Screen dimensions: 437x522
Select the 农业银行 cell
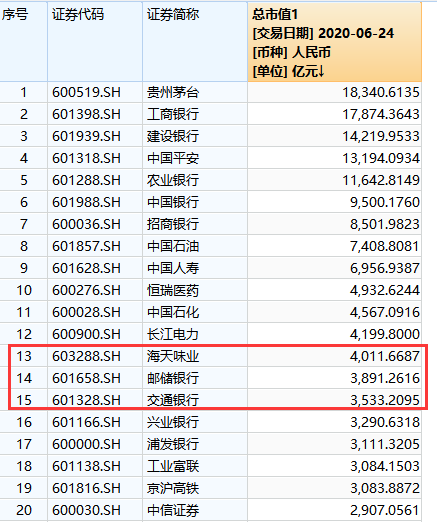[x=195, y=180]
